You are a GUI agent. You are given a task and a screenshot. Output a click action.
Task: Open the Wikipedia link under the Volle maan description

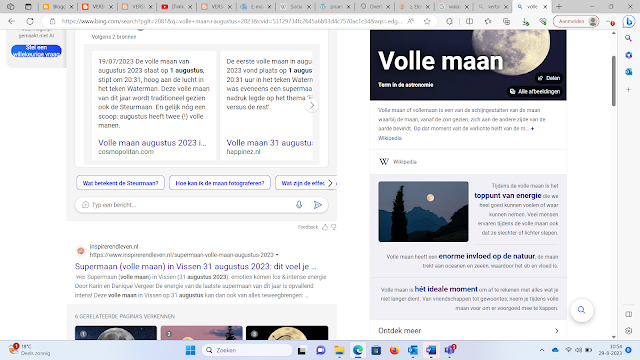point(389,138)
